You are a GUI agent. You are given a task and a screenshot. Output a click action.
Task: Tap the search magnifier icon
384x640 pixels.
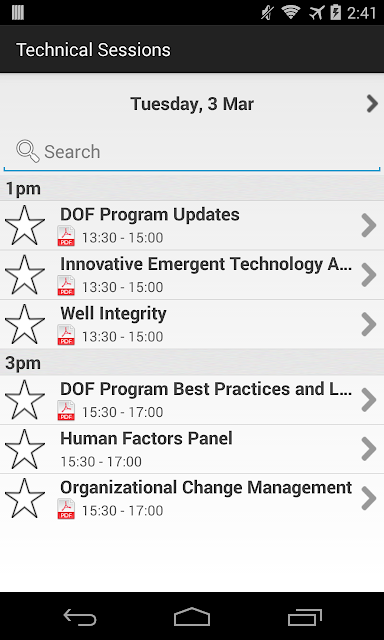[x=28, y=151]
